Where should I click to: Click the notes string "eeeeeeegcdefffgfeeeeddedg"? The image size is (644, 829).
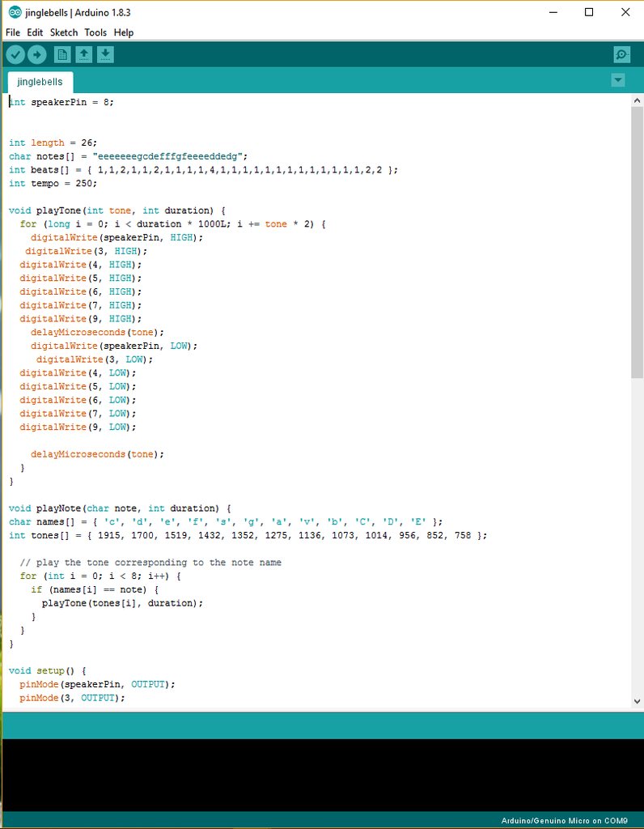coord(167,156)
